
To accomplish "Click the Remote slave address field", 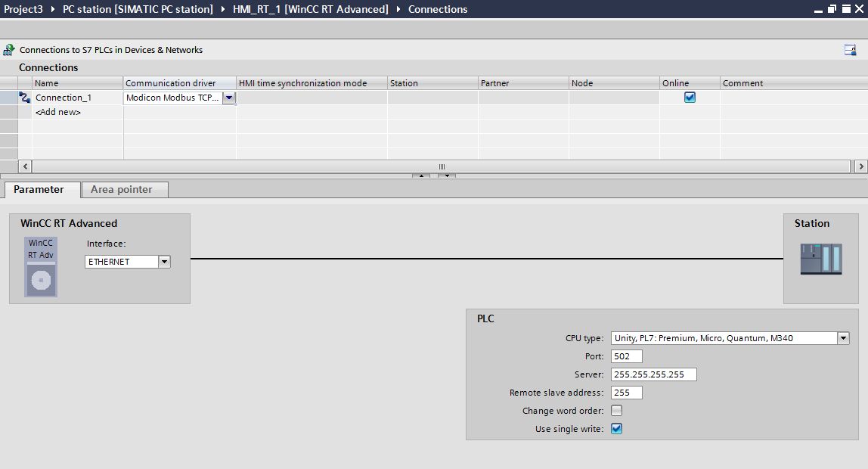I will (x=626, y=393).
